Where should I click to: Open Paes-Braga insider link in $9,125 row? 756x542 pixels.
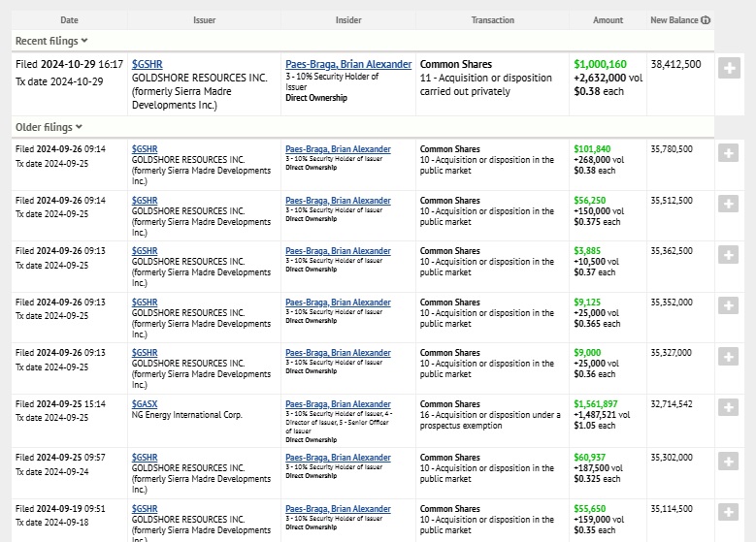tap(338, 303)
